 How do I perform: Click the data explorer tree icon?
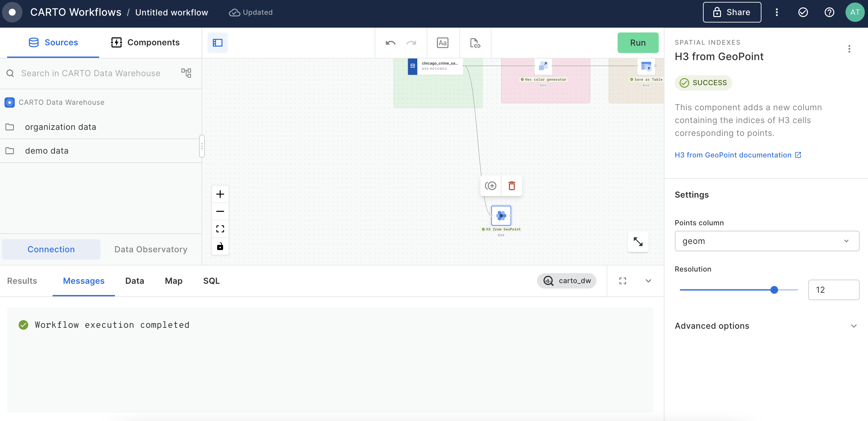tap(186, 73)
